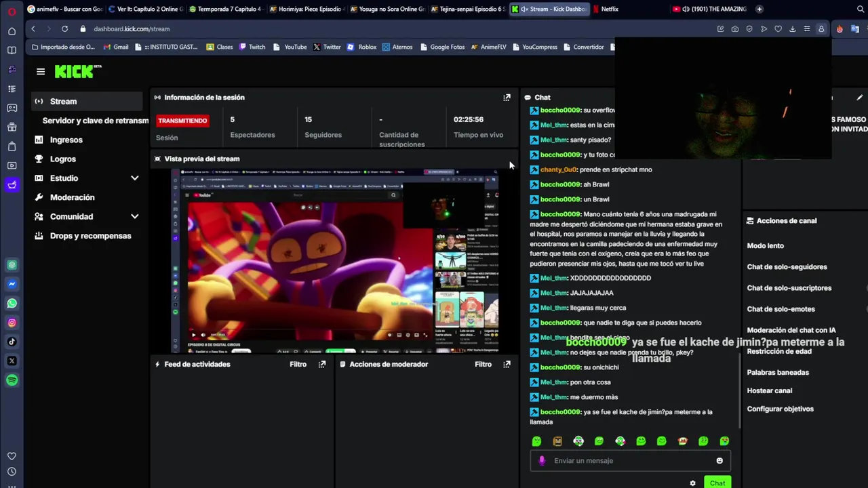The height and width of the screenshot is (488, 868).
Task: Open Opera sidebar Instagram icon
Action: 12,323
